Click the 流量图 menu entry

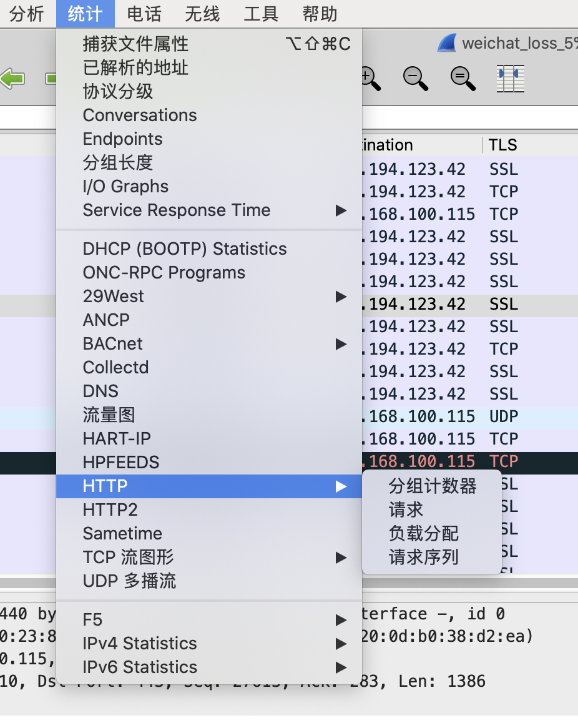click(x=109, y=415)
